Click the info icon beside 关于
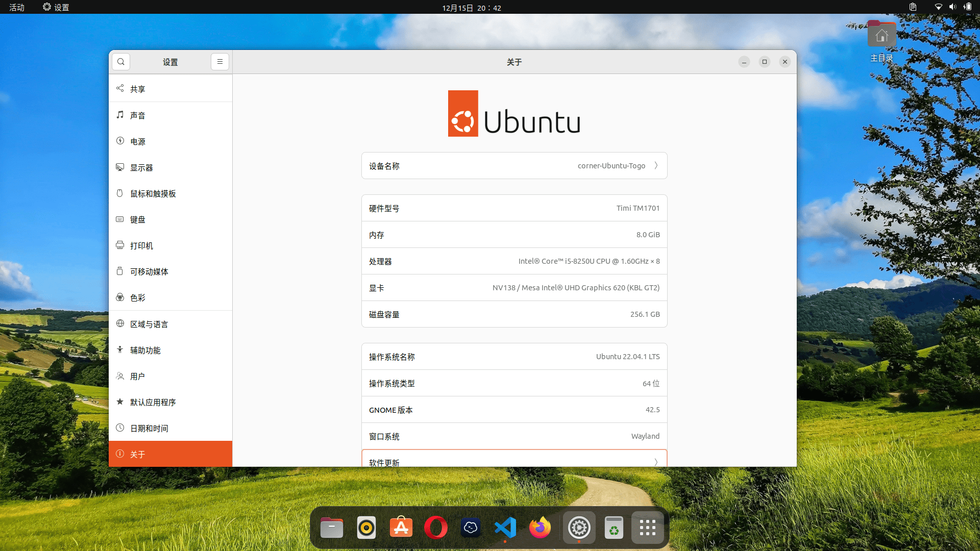 click(120, 454)
